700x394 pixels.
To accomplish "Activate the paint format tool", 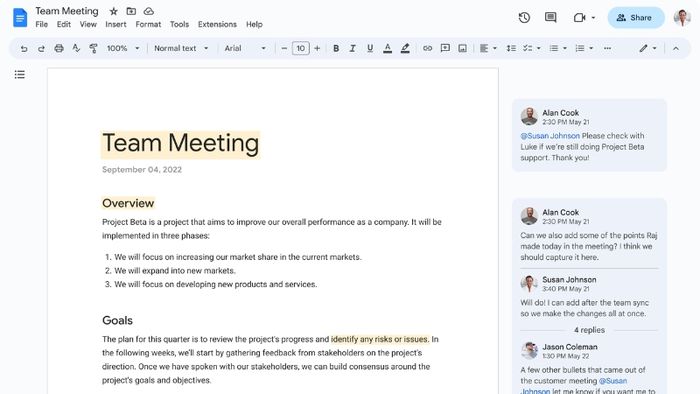I will pos(93,48).
